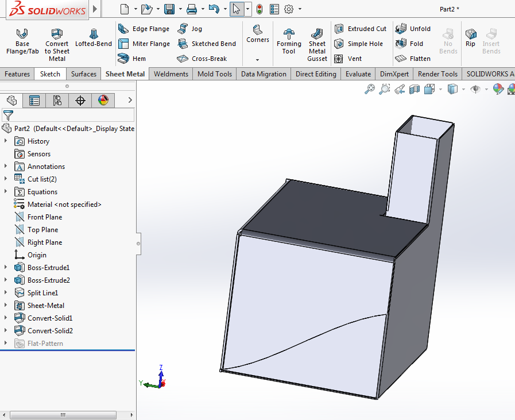Click the Base Flange/Tab tool
The height and width of the screenshot is (420, 515).
click(x=22, y=41)
